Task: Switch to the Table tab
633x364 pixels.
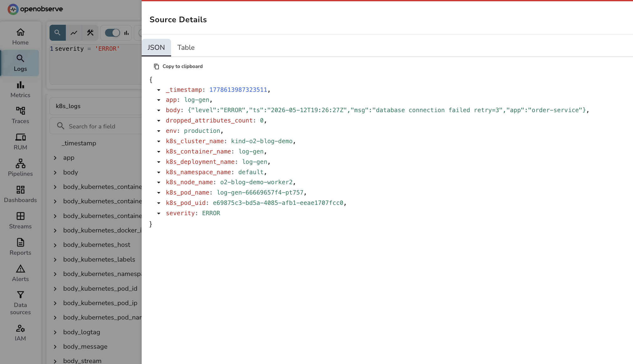Action: 186,47
